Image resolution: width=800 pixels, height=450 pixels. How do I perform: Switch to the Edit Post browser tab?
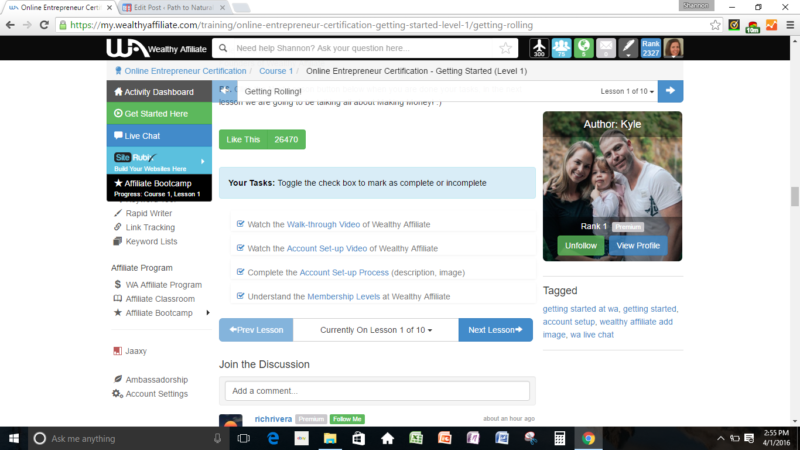pos(173,8)
